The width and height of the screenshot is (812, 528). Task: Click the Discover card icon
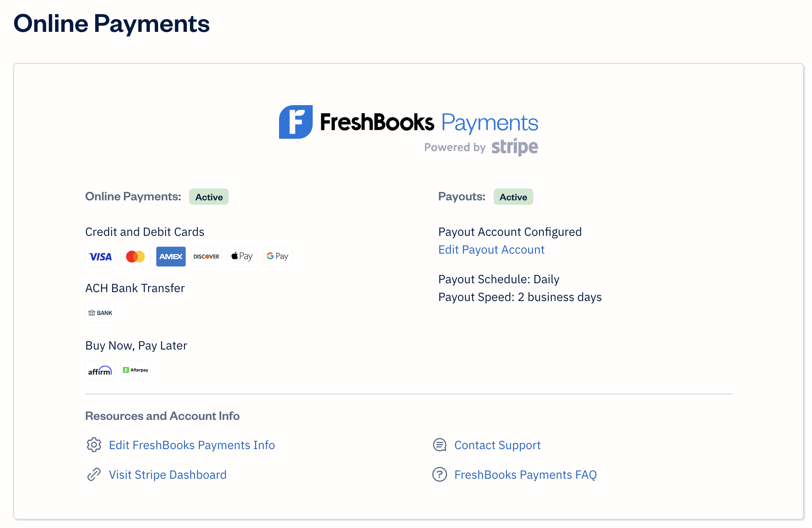[206, 256]
